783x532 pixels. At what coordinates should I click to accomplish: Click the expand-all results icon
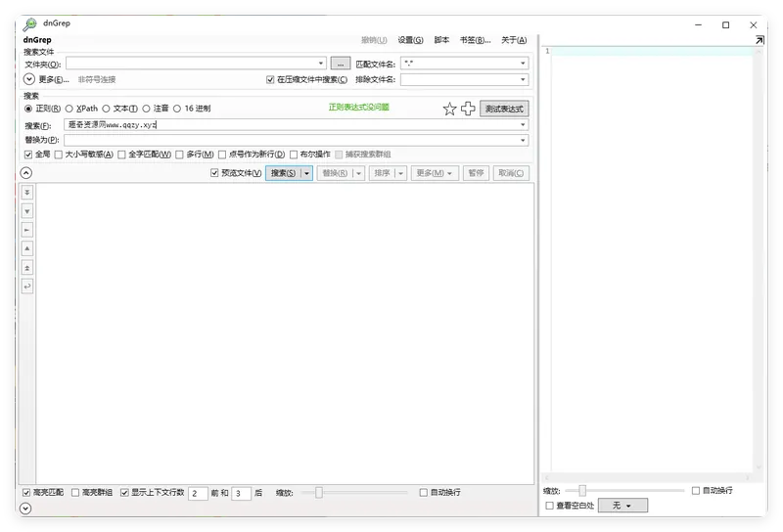(x=27, y=268)
